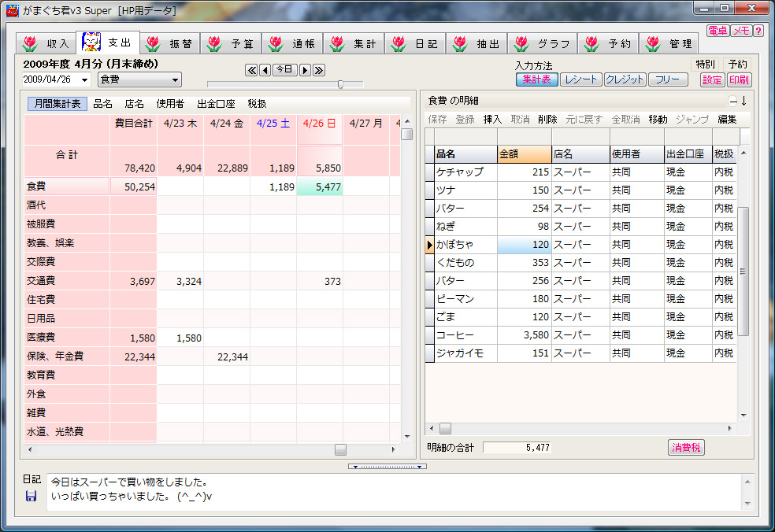Save diary with floppy disk icon
Image resolution: width=775 pixels, height=532 pixels.
31,496
